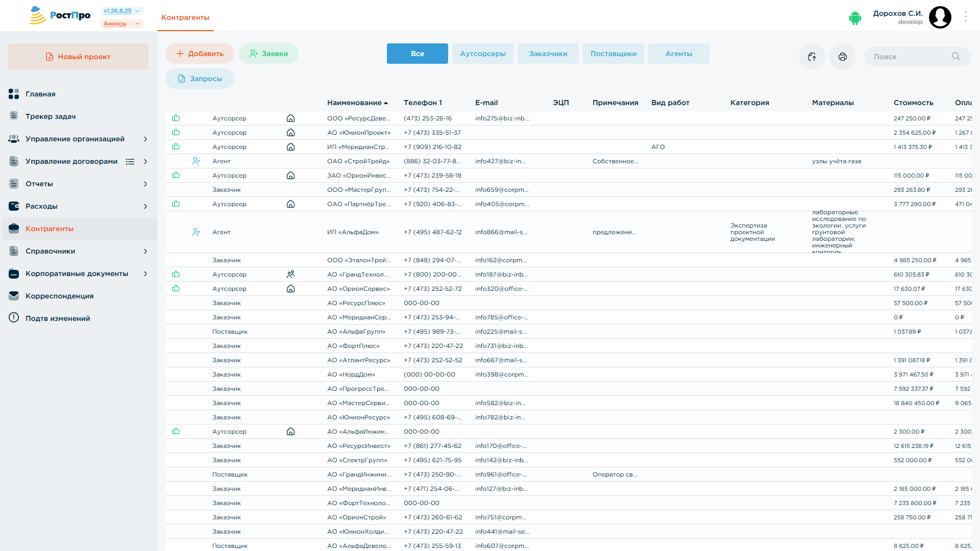Click phone +7 (861) 277-45-62

tap(432, 446)
